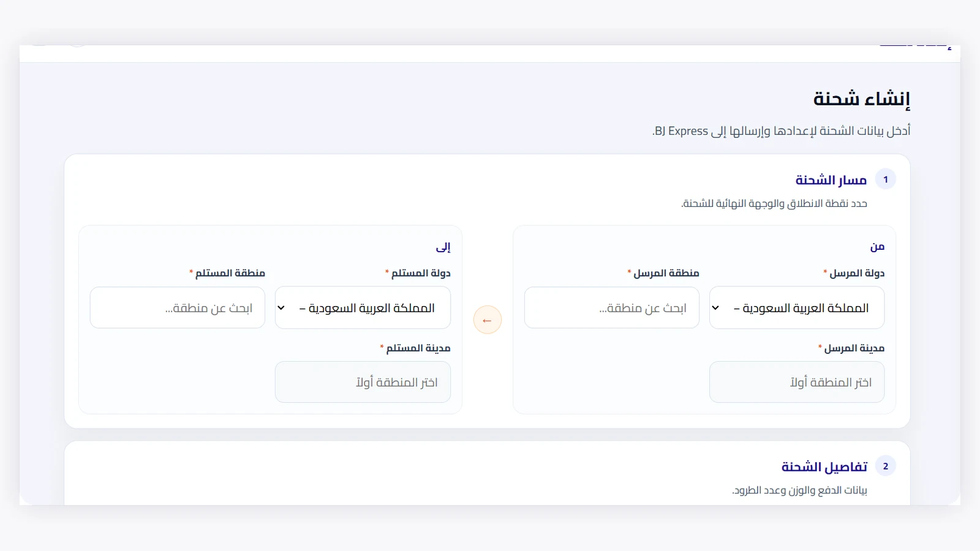Select the تفاصيل الشحنة section heading

point(824,467)
